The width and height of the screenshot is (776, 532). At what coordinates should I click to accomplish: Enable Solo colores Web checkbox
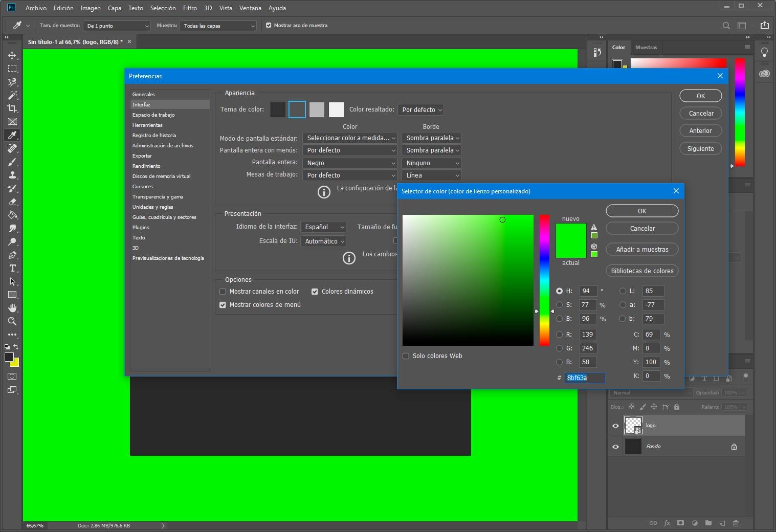pyautogui.click(x=406, y=356)
